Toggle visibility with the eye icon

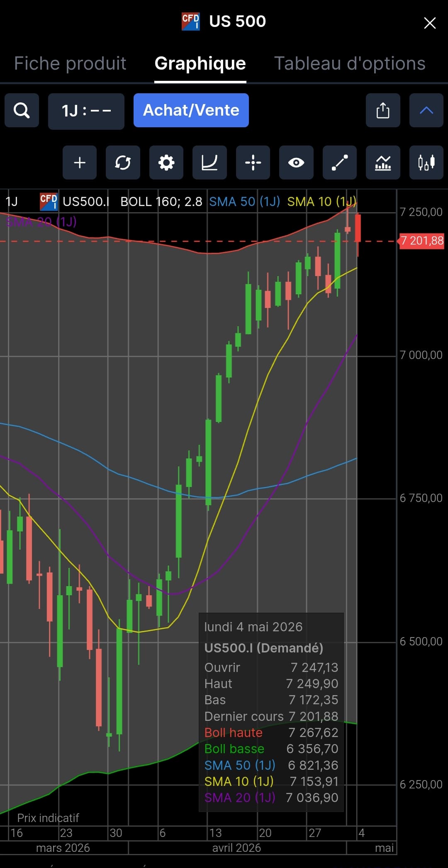point(296,162)
